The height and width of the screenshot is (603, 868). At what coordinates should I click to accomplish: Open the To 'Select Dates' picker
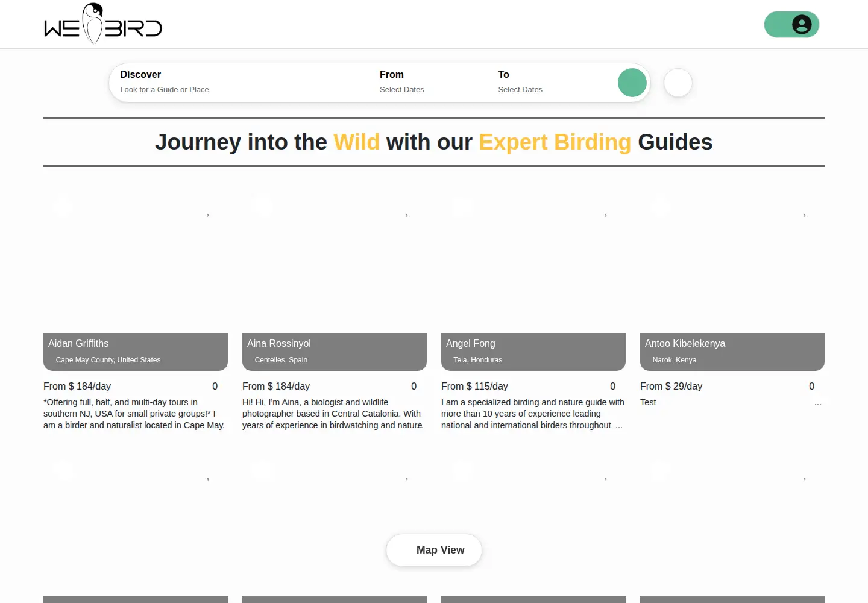coord(520,90)
